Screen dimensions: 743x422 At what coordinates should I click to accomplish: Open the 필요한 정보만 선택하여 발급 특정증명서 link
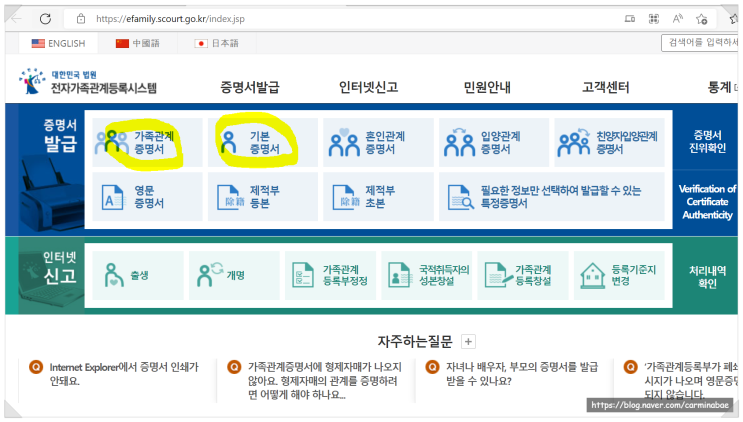561,197
